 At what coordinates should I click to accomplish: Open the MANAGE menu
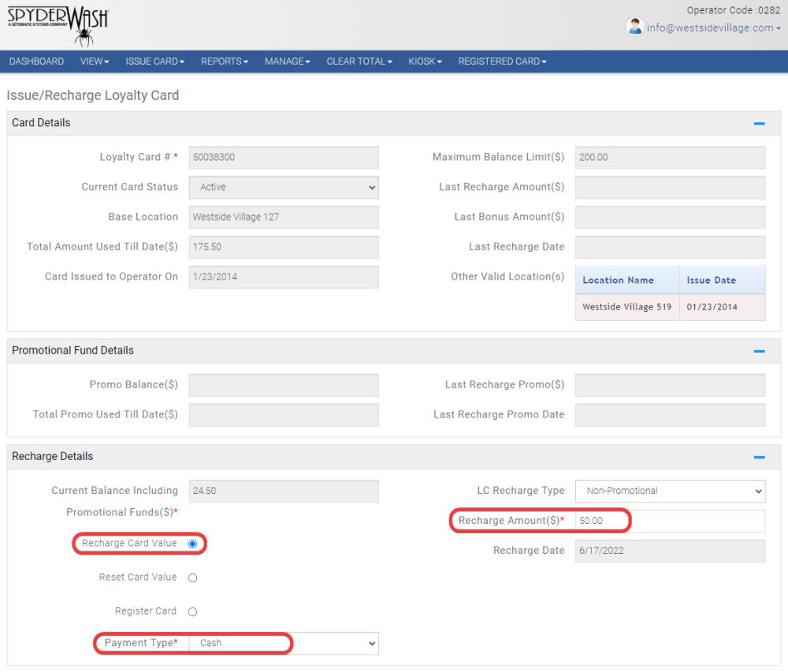(x=288, y=61)
